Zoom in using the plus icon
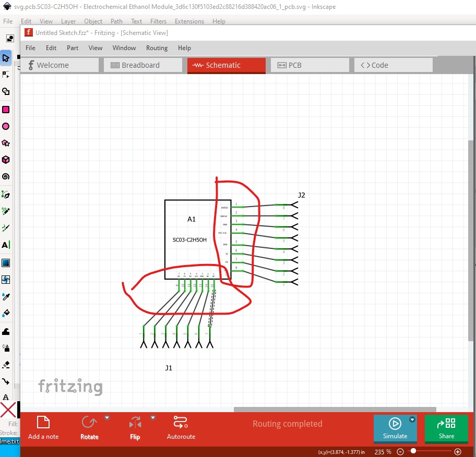Viewport: 476px width, 457px height. (x=458, y=452)
